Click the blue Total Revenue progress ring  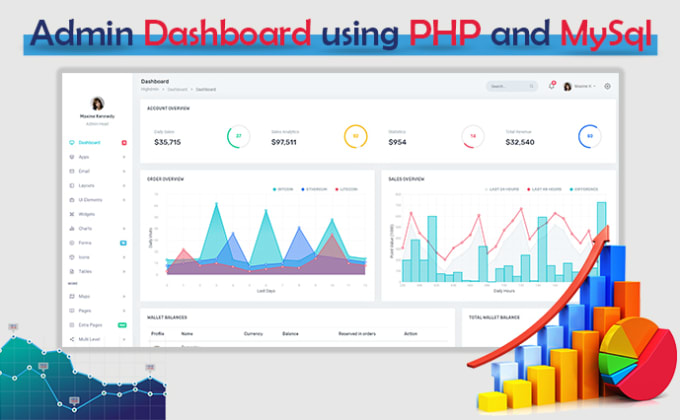(590, 136)
